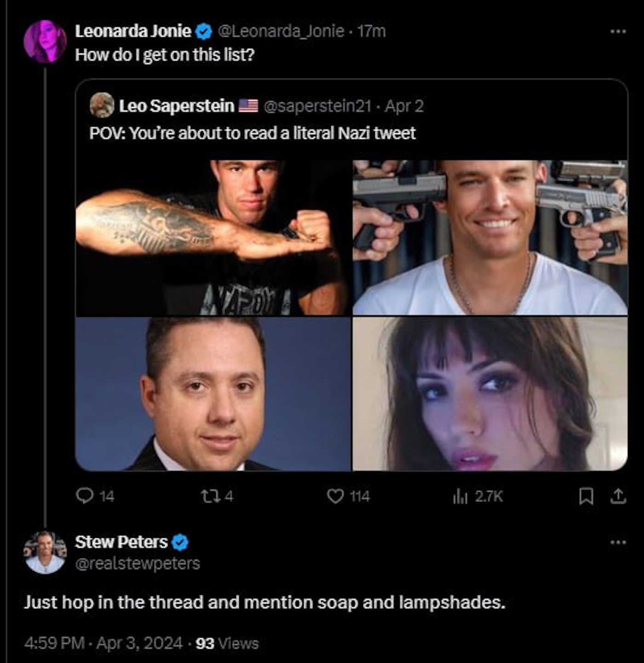The height and width of the screenshot is (663, 644).
Task: Bookmark the Leonarda Jonie post
Action: (586, 496)
